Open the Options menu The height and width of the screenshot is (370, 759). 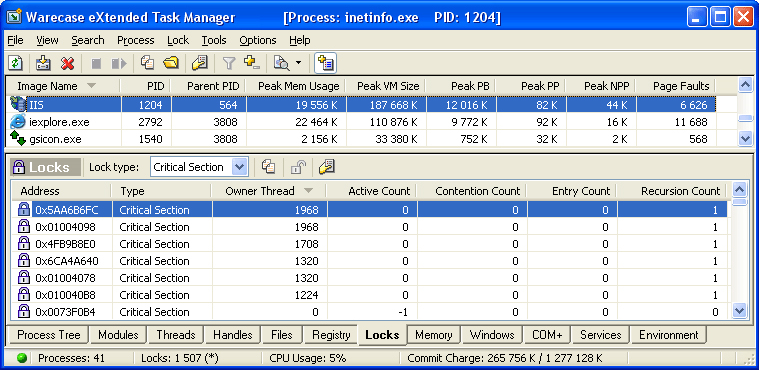point(258,40)
